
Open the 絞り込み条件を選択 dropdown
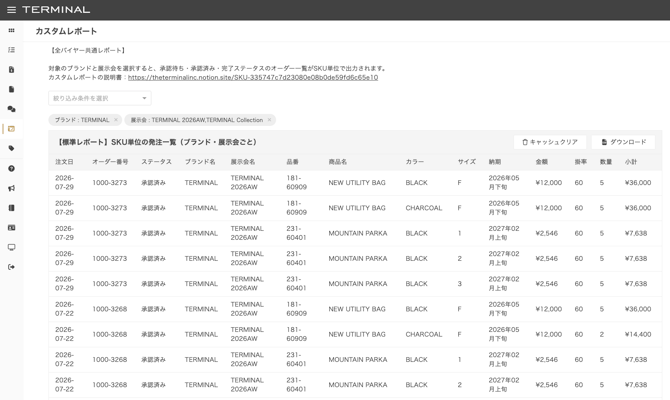(100, 98)
